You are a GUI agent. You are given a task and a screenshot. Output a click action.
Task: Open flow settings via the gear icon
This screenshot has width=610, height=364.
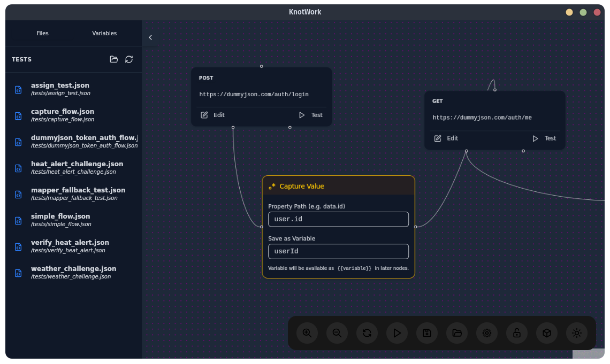(486, 332)
